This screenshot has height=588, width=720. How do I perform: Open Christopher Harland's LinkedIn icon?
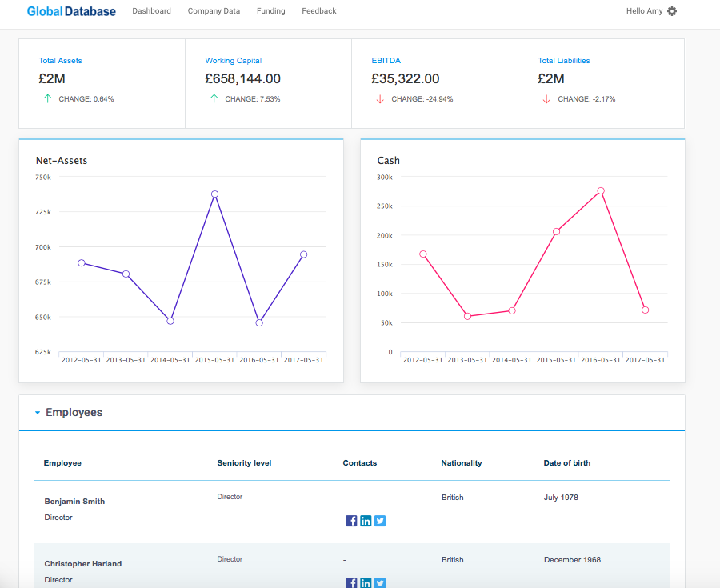[366, 583]
